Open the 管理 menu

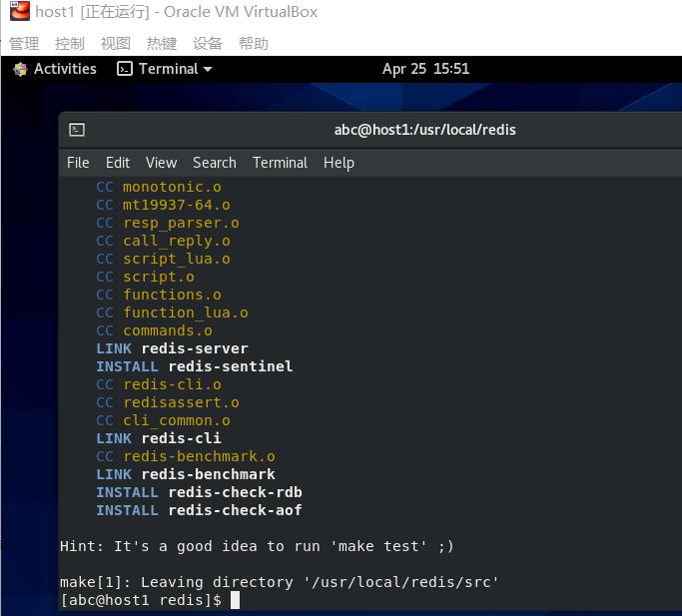pyautogui.click(x=24, y=44)
